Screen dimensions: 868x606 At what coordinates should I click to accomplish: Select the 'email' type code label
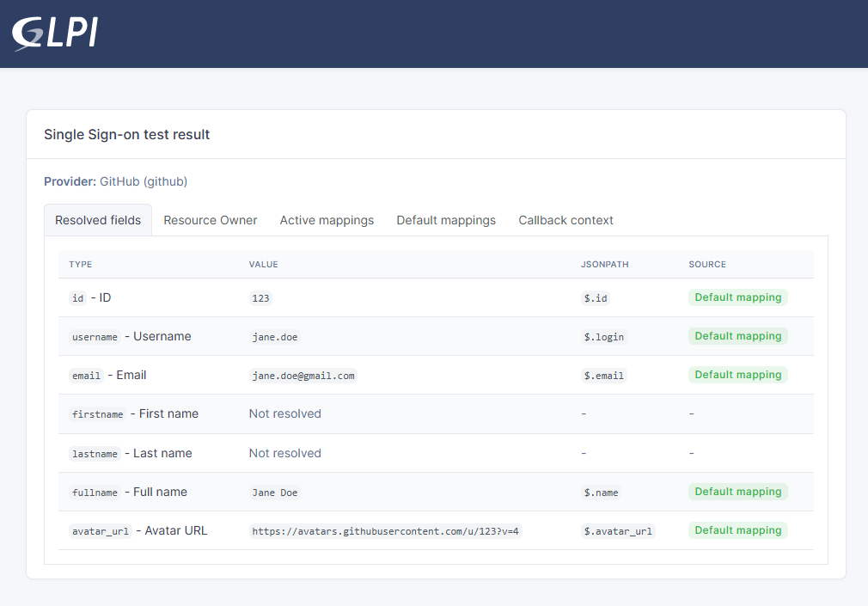(86, 376)
